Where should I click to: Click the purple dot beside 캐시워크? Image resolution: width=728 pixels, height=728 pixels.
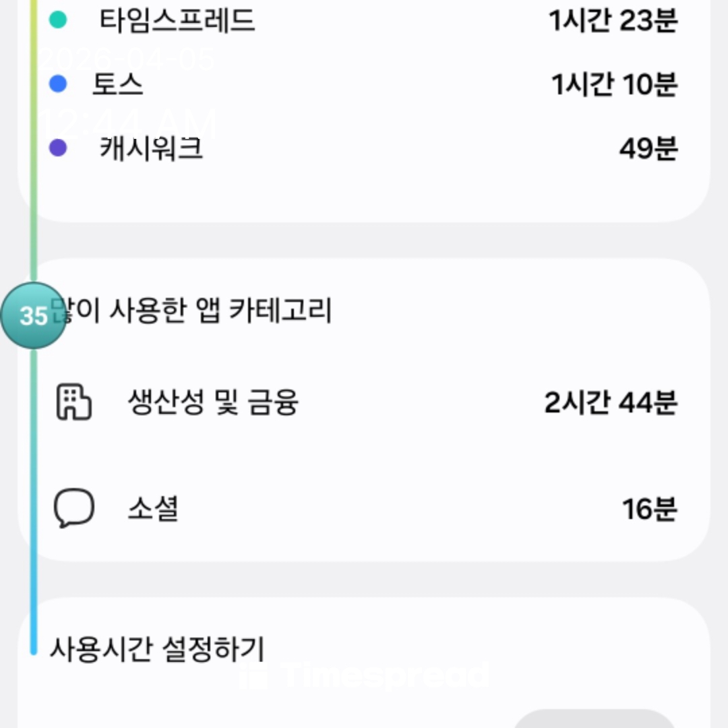59,148
